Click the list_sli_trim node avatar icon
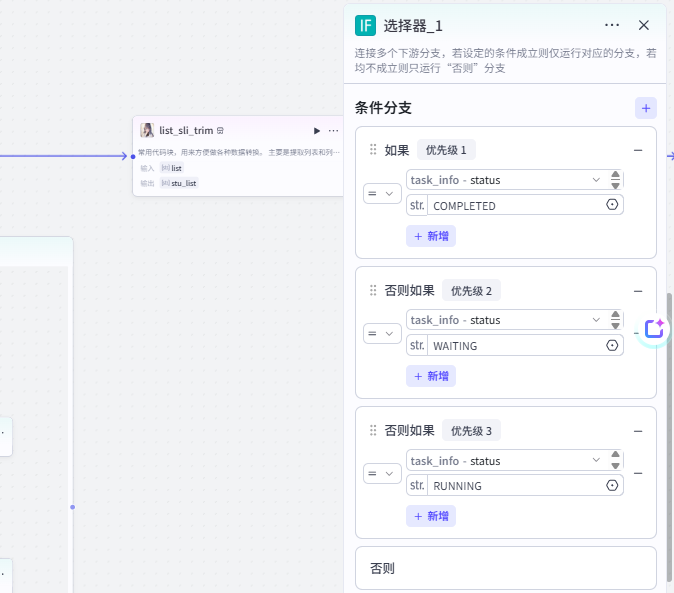 (147, 130)
